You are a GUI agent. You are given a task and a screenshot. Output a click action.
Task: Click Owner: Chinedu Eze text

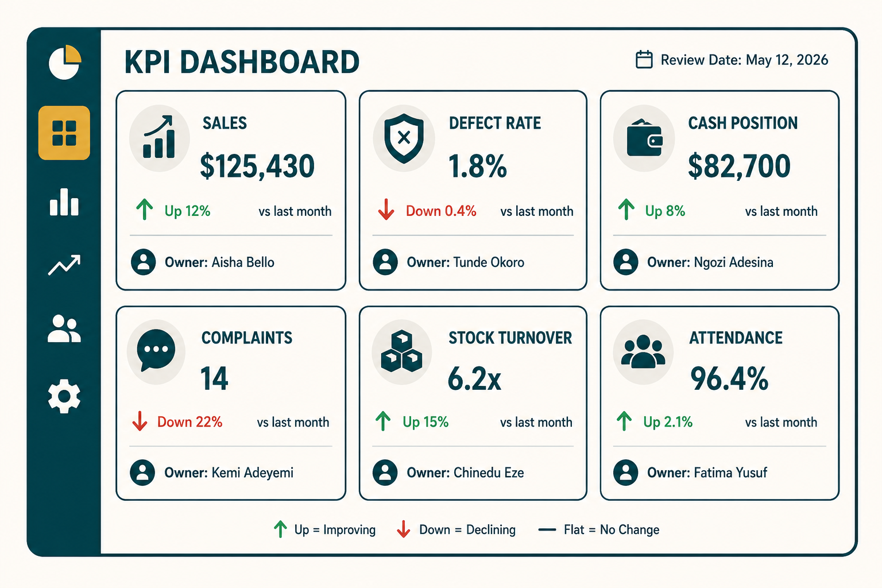[465, 473]
